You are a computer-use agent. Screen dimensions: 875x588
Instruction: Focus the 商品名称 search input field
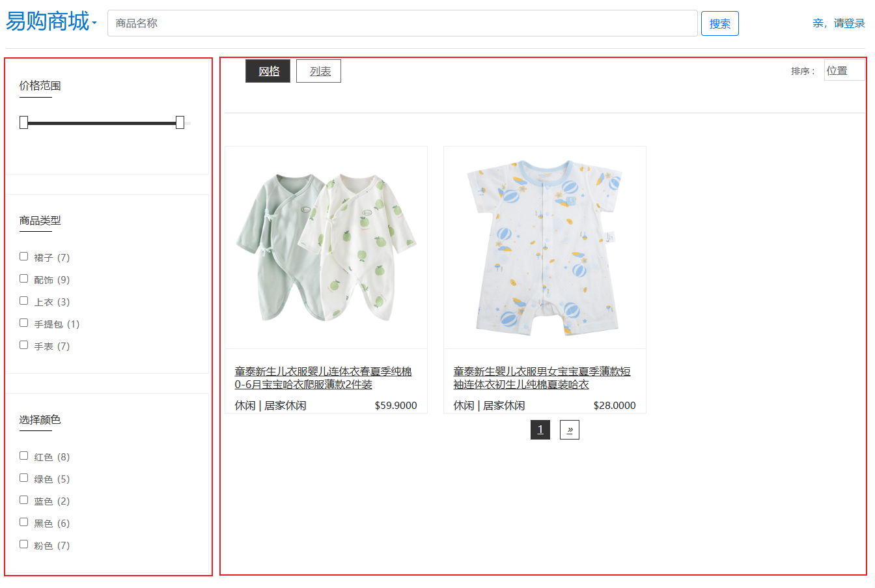402,23
